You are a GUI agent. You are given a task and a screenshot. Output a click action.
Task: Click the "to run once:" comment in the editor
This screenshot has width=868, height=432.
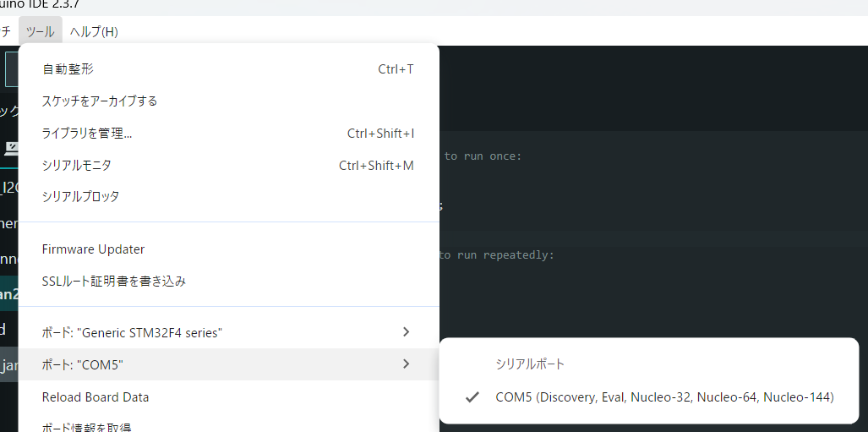(x=483, y=156)
